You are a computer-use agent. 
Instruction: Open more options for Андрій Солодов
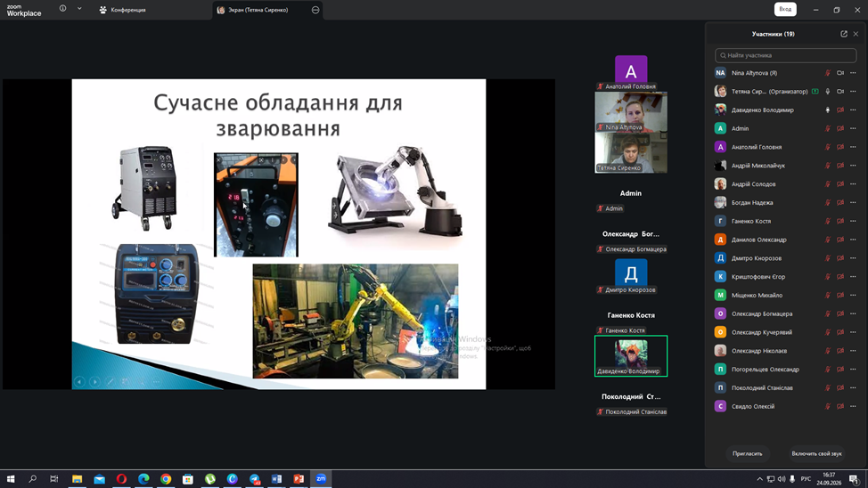click(x=853, y=184)
